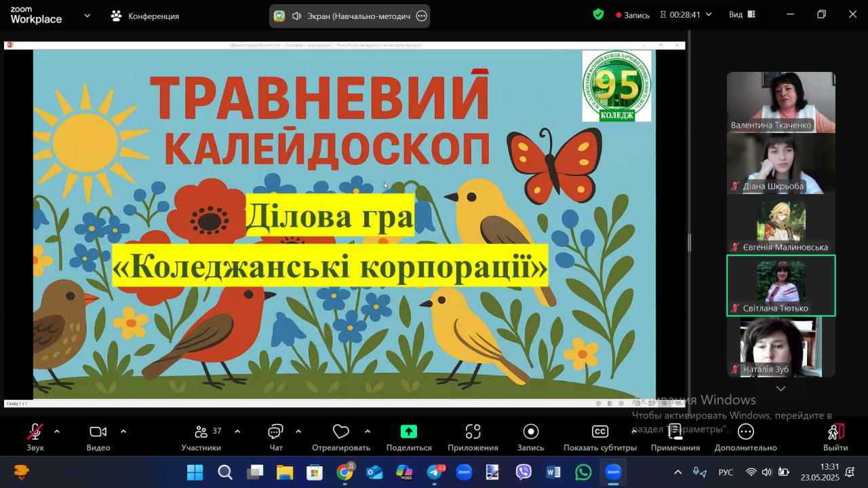This screenshot has height=488, width=868.
Task: Open Telegram with 63 unread badge
Action: pyautogui.click(x=435, y=472)
